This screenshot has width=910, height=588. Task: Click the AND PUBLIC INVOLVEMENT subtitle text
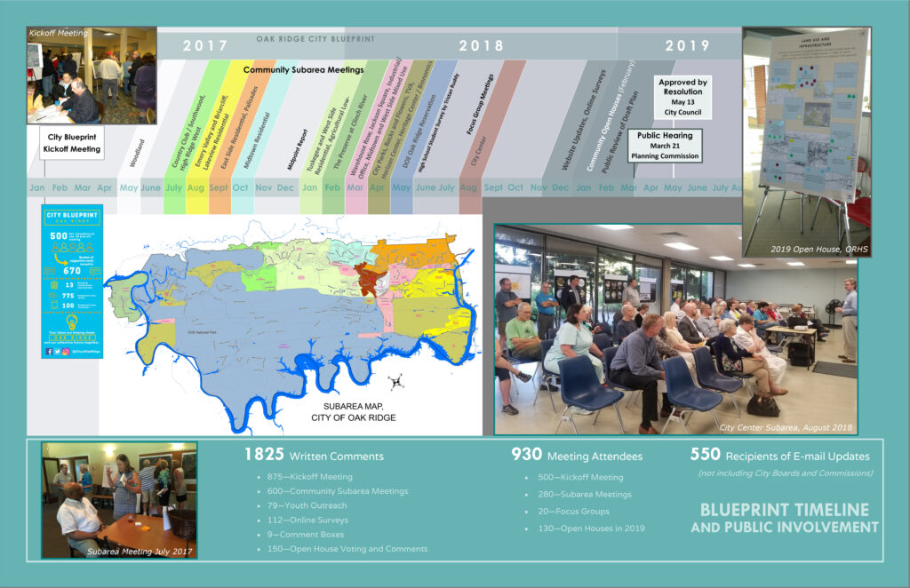(785, 527)
